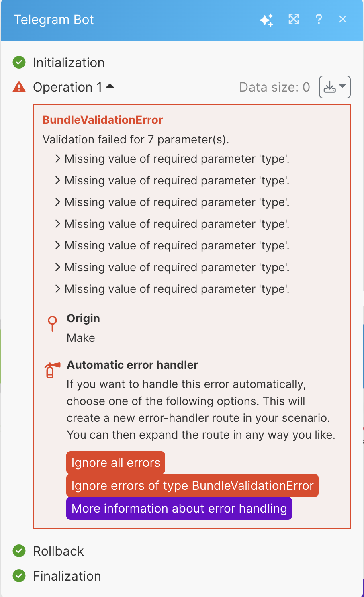
Task: Select the Rollback phase row
Action: [x=58, y=551]
